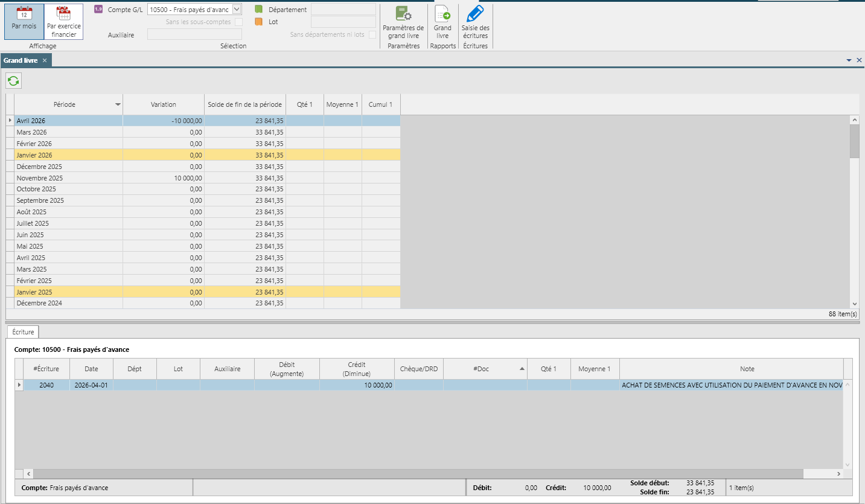The image size is (865, 504).
Task: Sort by the Note column header
Action: pos(732,369)
